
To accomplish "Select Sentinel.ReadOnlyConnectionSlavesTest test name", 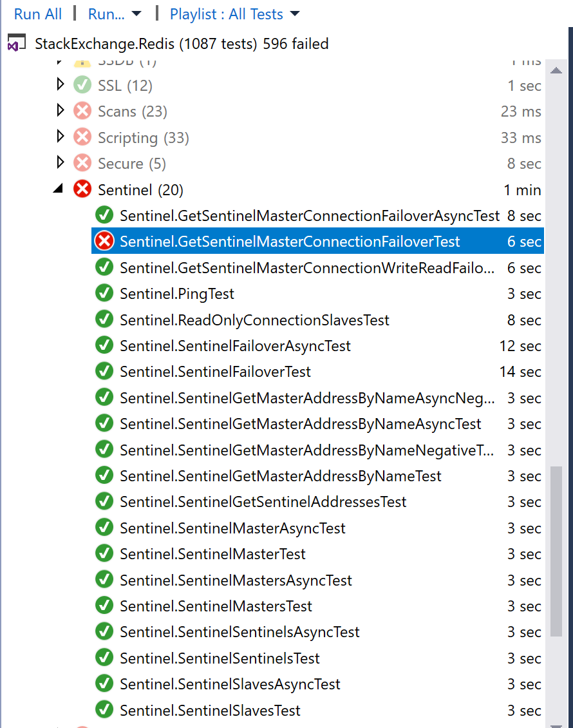I will (254, 320).
